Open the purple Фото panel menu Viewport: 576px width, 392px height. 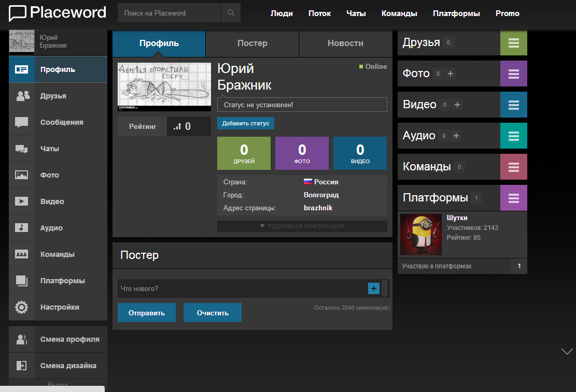click(514, 74)
